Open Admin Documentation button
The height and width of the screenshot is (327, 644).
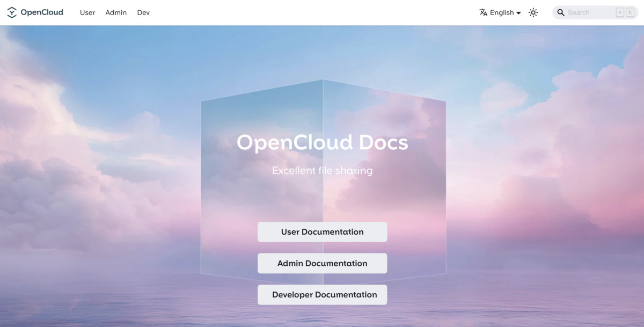(x=322, y=263)
